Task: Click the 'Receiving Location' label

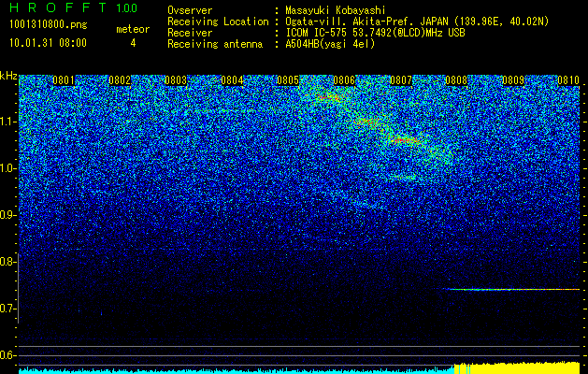Action: coord(218,22)
